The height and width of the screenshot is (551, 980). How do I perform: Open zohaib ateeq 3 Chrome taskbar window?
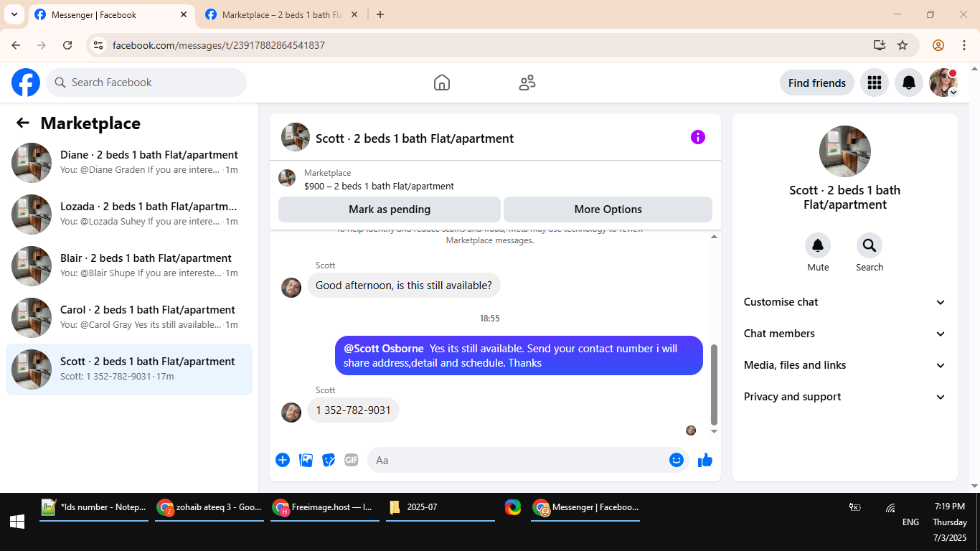point(209,507)
